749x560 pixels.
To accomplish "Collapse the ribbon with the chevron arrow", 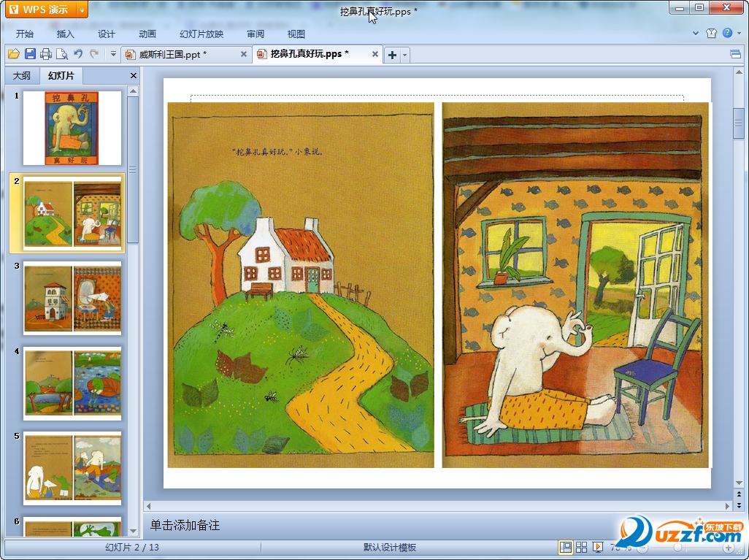I will pos(696,33).
